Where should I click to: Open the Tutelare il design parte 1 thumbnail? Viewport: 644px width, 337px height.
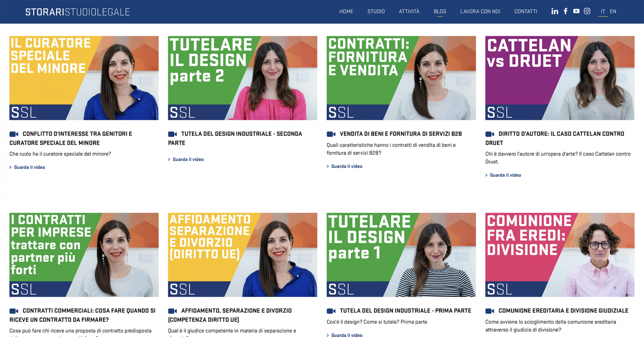401,255
